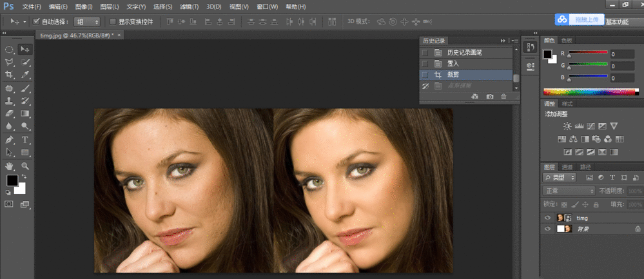Image resolution: width=644 pixels, height=279 pixels.
Task: Select the 置入 history state
Action: click(453, 63)
